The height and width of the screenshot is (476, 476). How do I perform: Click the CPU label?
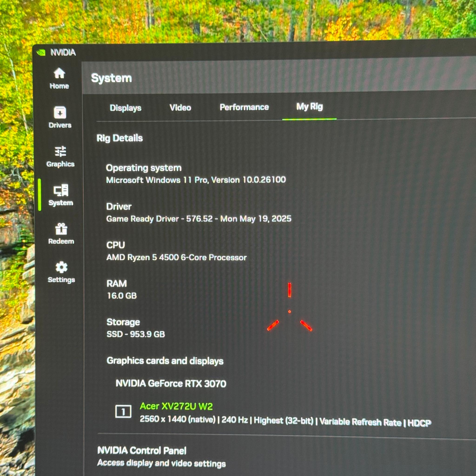click(116, 245)
